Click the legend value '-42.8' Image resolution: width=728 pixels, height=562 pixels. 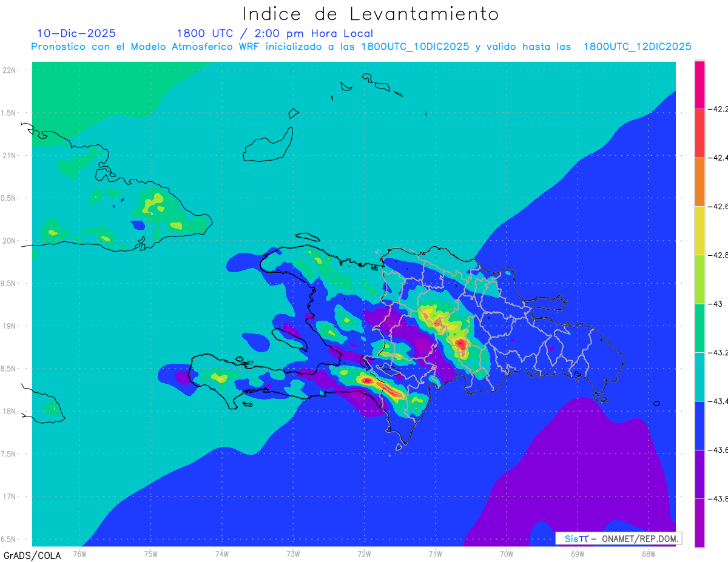pyautogui.click(x=718, y=255)
